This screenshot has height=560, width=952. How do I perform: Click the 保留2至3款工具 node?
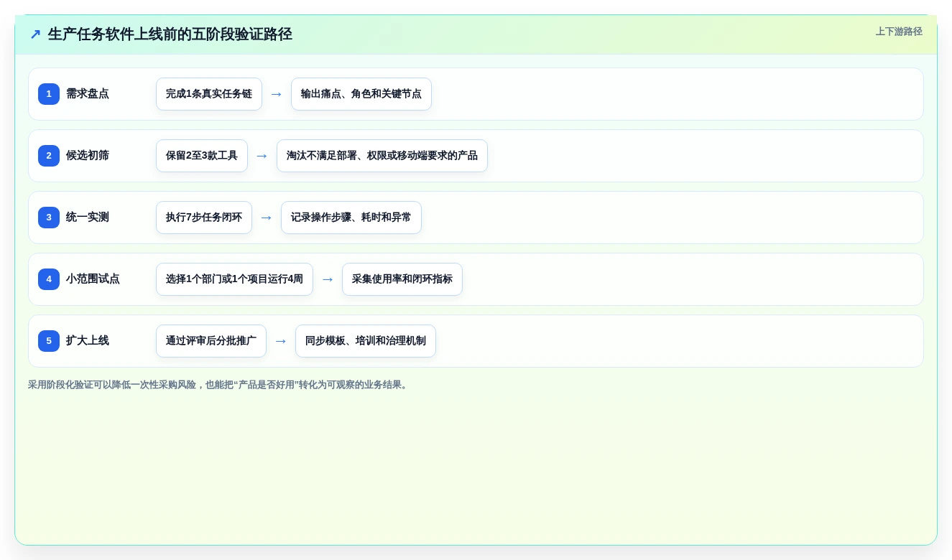click(202, 156)
